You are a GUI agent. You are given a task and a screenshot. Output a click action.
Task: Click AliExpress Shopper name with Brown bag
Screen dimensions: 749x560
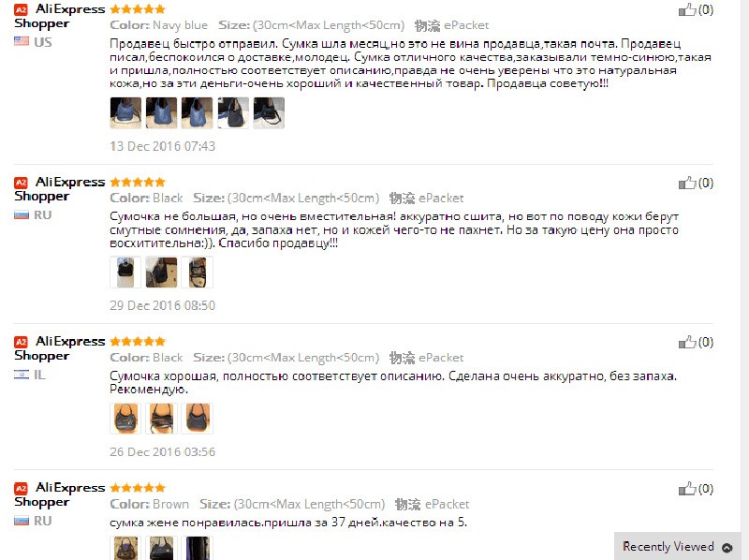coord(59,494)
